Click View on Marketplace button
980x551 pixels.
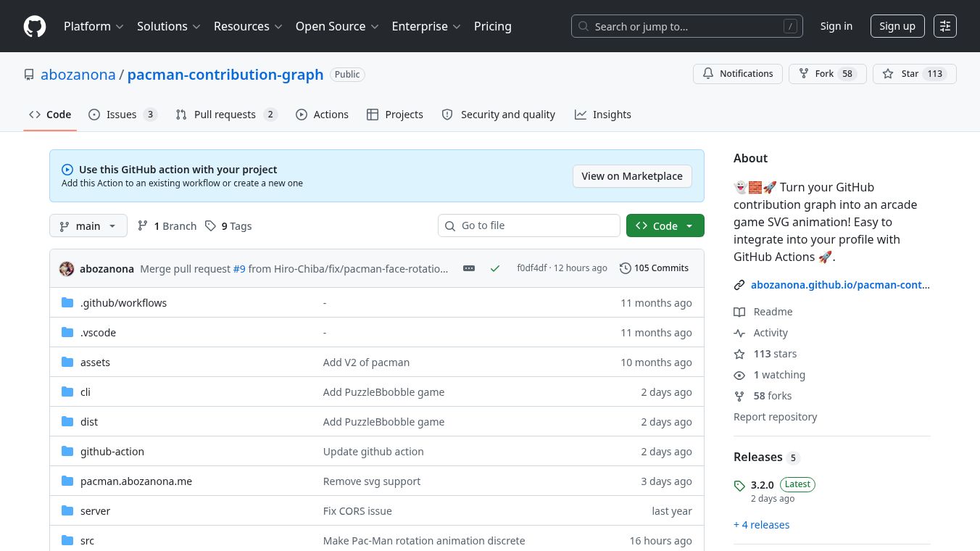tap(632, 176)
